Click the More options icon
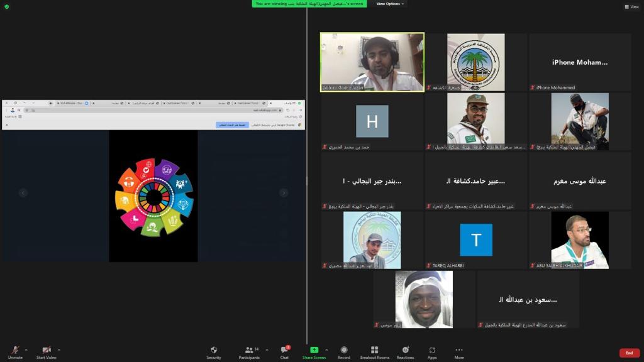Image resolution: width=644 pixels, height=362 pixels. click(459, 350)
